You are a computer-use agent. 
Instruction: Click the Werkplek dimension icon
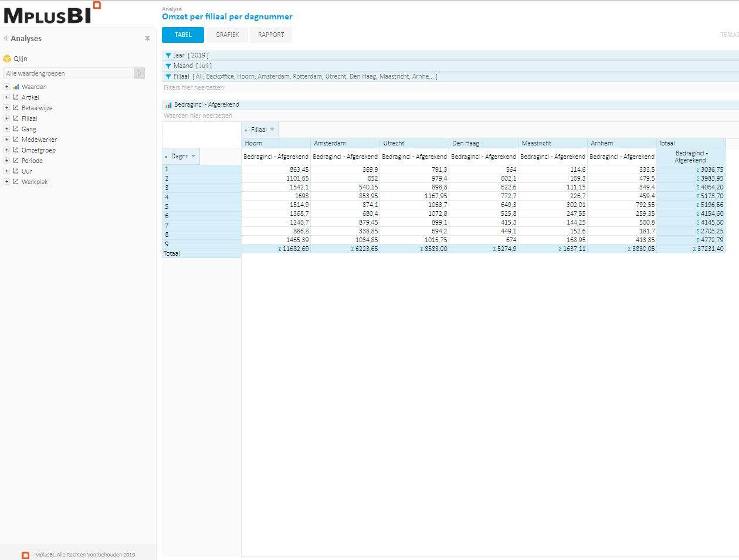(16, 182)
